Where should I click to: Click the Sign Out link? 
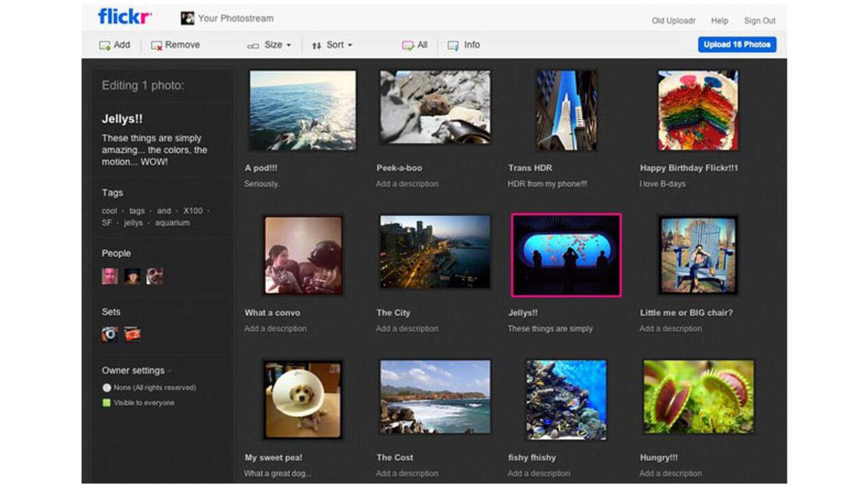click(759, 21)
